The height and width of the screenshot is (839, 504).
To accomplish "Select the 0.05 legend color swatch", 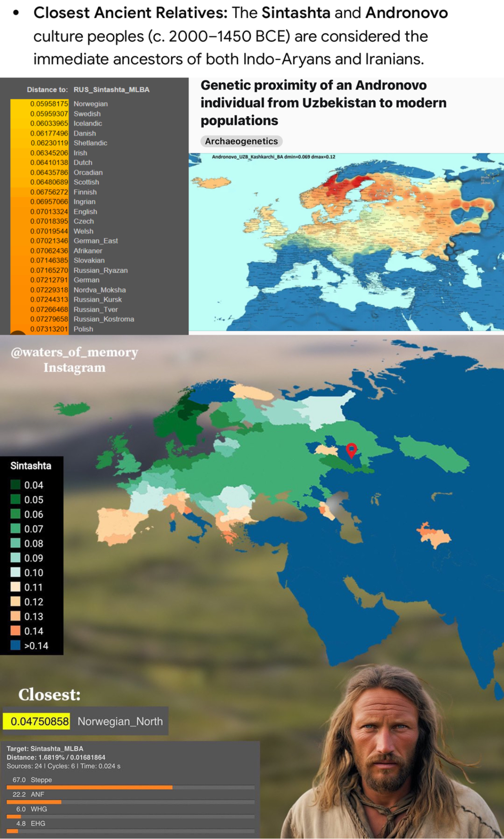I will pyautogui.click(x=15, y=499).
